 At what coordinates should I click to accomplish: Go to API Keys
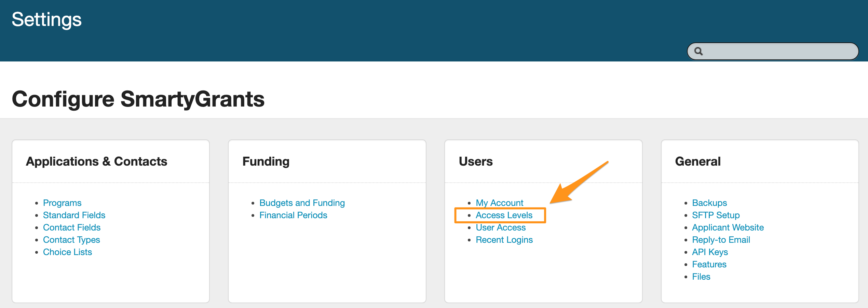coord(710,252)
